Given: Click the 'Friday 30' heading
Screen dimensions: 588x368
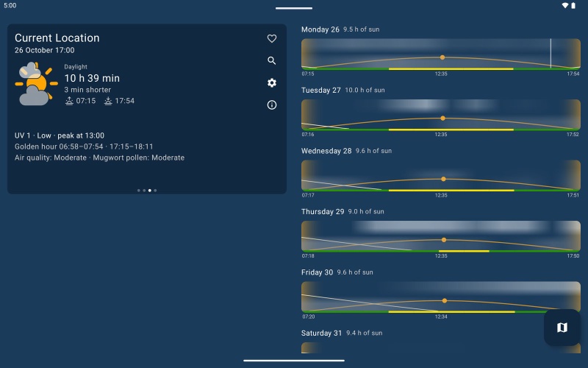Looking at the screenshot, I should click(317, 272).
